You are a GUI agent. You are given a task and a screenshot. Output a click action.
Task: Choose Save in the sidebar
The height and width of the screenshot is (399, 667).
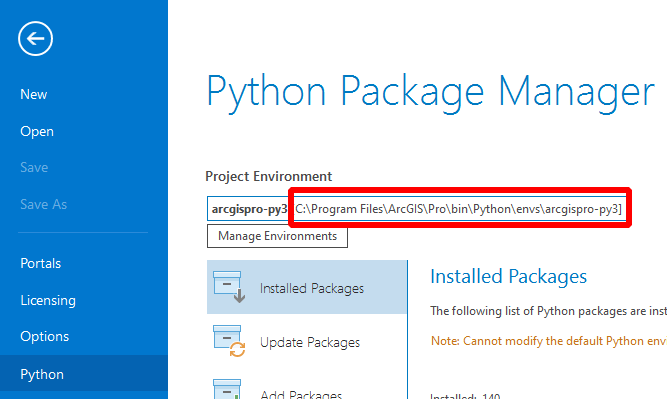34,167
